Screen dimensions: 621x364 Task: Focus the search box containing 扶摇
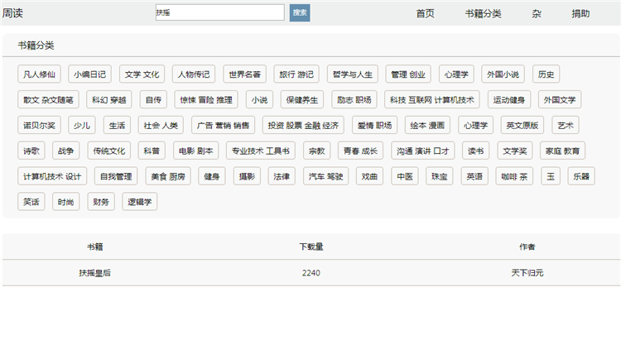pos(219,12)
